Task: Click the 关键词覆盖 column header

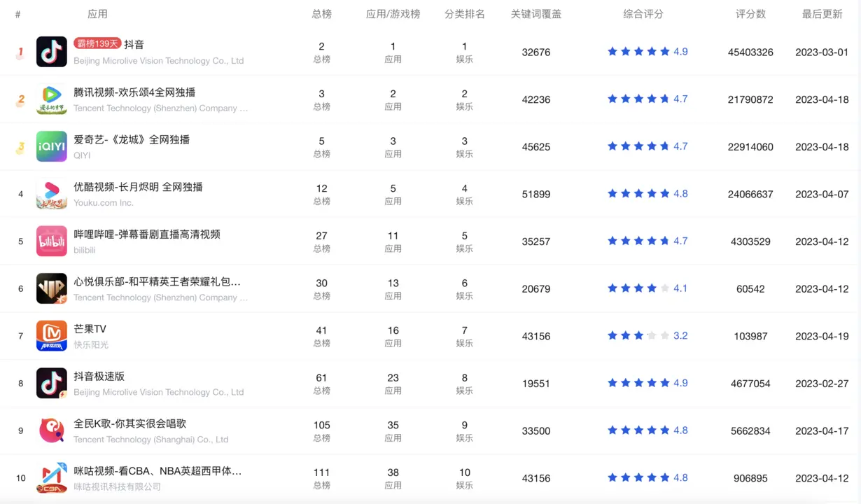Action: (536, 14)
